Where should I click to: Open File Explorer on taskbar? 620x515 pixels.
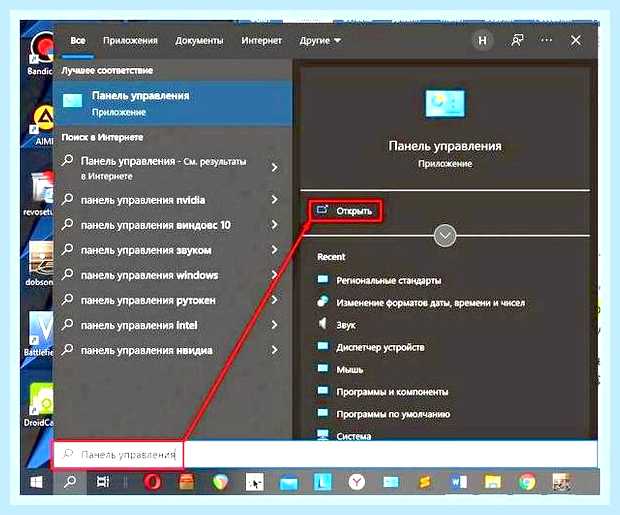(493, 482)
